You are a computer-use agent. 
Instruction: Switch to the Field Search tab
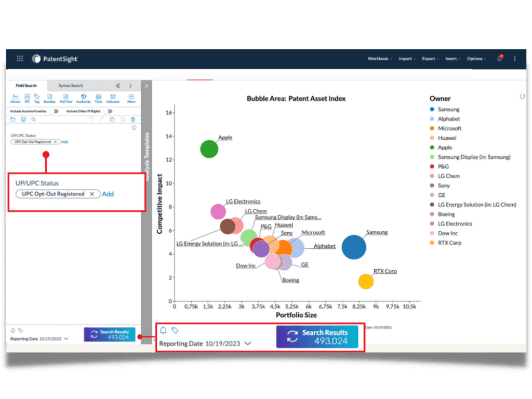pyautogui.click(x=26, y=86)
